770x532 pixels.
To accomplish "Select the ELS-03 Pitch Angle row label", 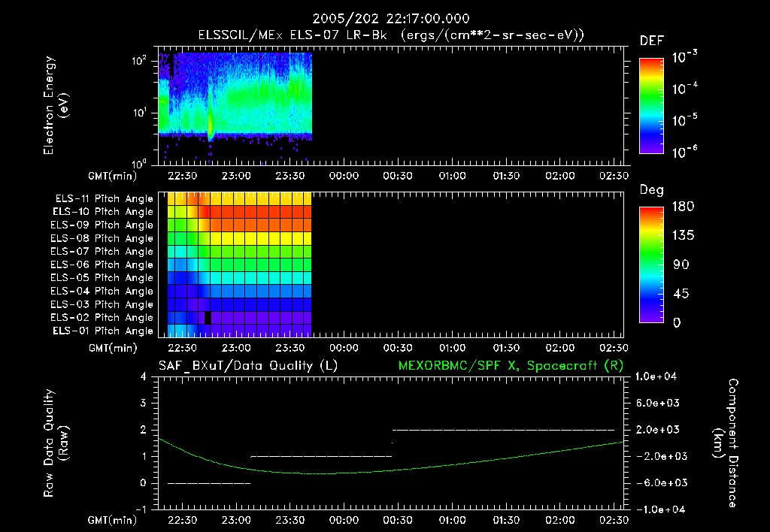I will pyautogui.click(x=102, y=305).
